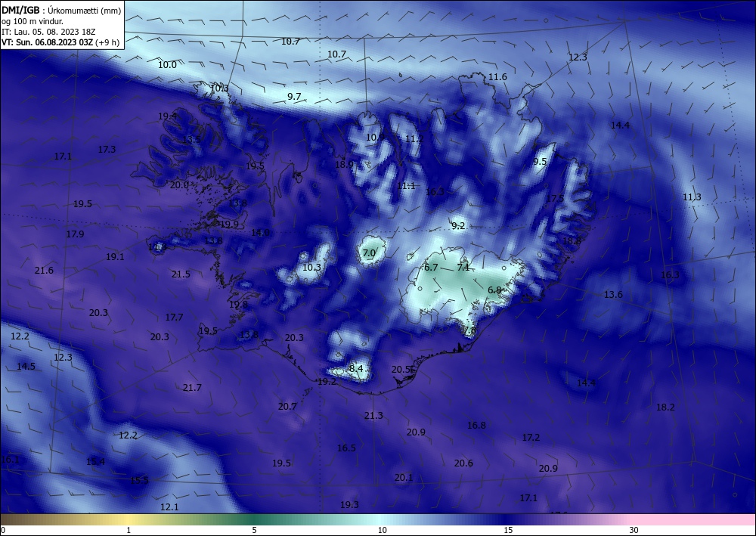Click the value 21.6 on the map
This screenshot has width=756, height=536.
(44, 271)
